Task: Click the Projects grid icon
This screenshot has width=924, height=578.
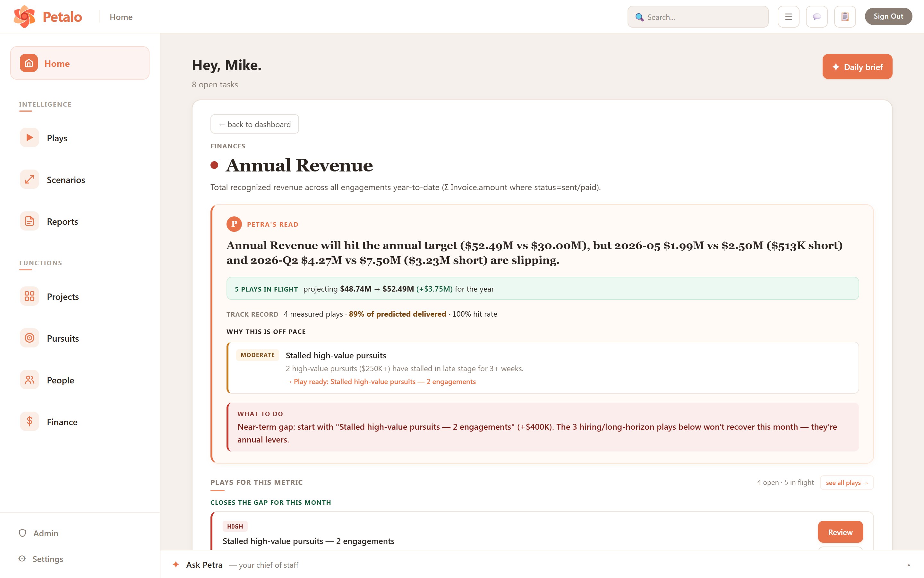Action: click(x=30, y=296)
